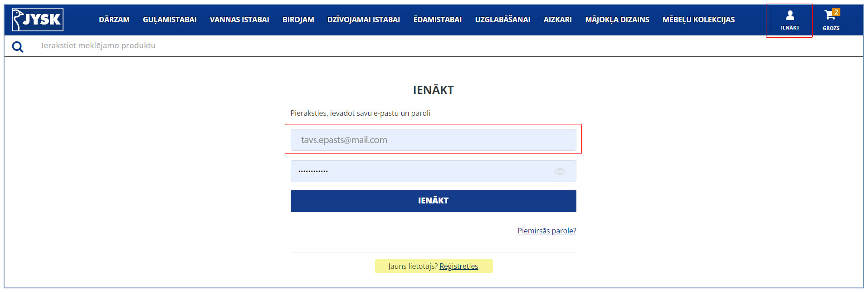This screenshot has height=292, width=868.
Task: Open Mēbeļu kolekcijas menu
Action: coord(698,20)
